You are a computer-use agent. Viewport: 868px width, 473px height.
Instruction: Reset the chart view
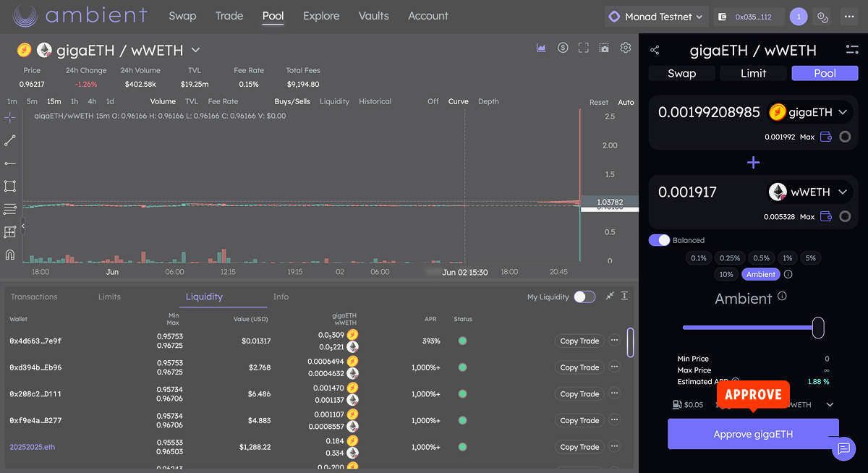click(x=599, y=102)
